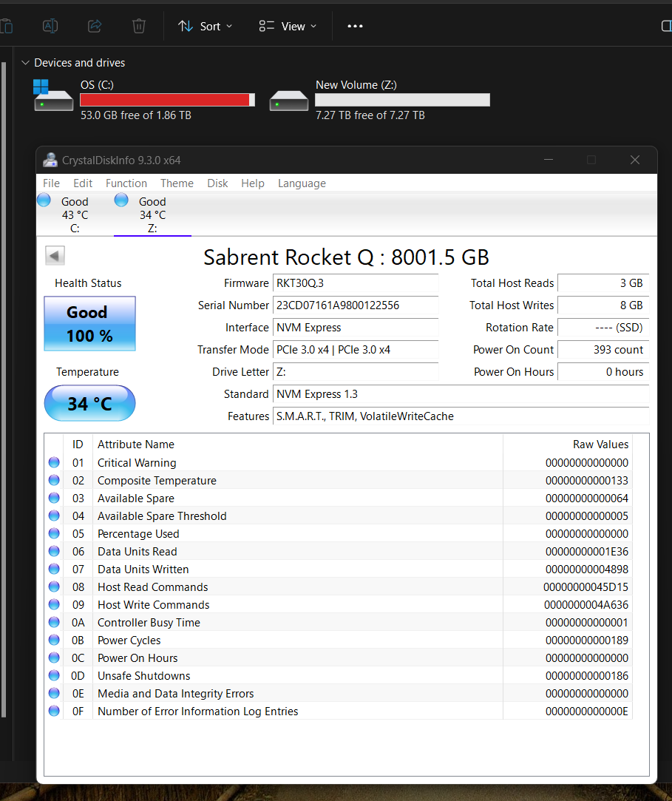Viewport: 672px width, 801px height.
Task: Click the blue dot beside Power Cycles
Action: pyautogui.click(x=53, y=639)
